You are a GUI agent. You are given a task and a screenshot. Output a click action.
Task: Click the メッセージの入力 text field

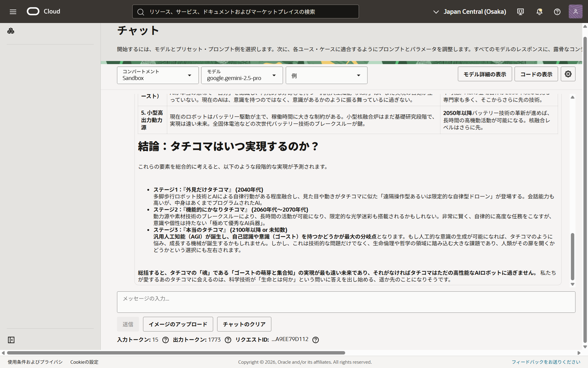[346, 302]
